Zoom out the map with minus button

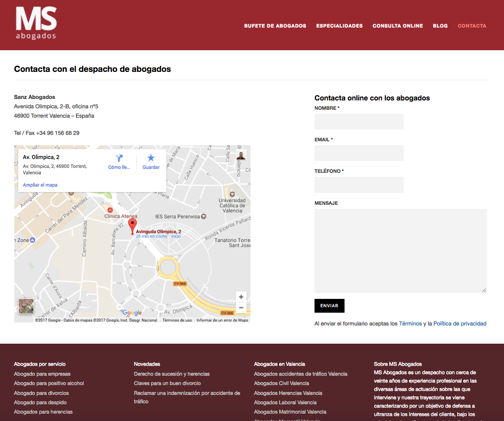(x=241, y=308)
